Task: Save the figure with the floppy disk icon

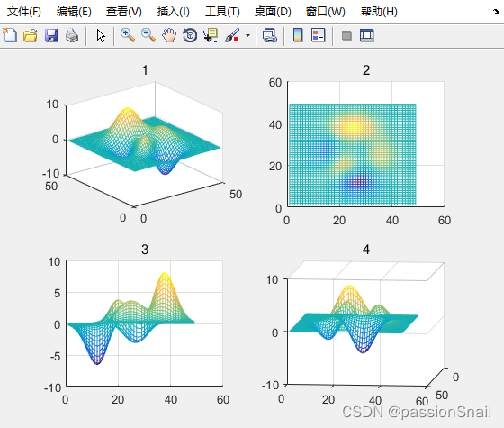Action: pos(51,35)
